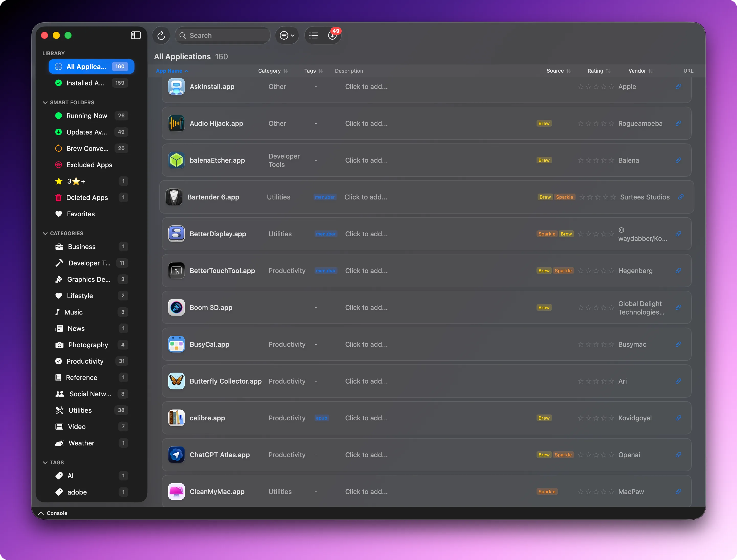Select the AI tag
The width and height of the screenshot is (737, 560).
tap(91, 476)
